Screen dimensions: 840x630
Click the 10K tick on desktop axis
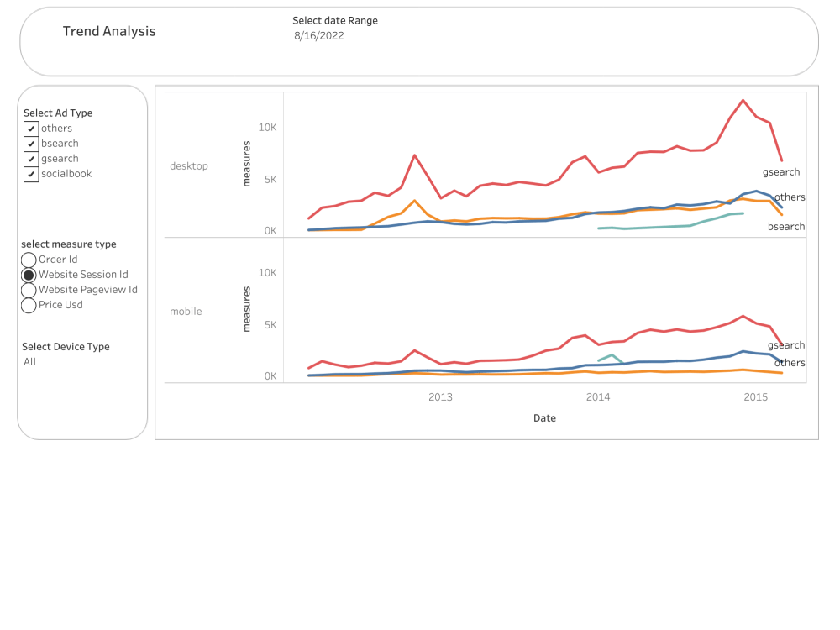(x=267, y=128)
